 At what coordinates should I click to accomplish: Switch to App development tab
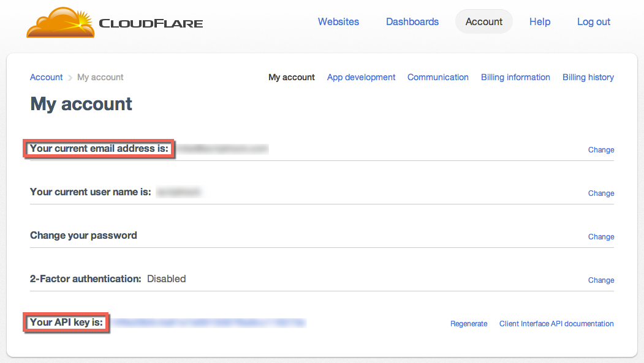361,77
